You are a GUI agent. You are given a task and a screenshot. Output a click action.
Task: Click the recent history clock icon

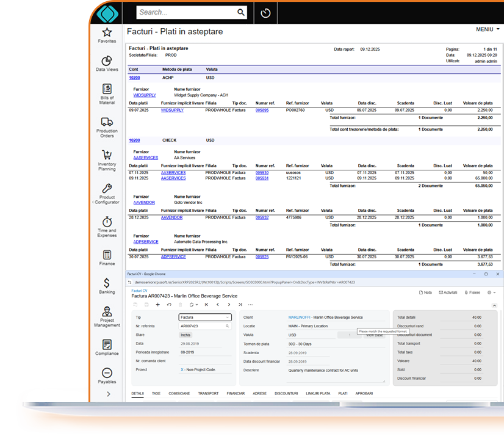(265, 13)
